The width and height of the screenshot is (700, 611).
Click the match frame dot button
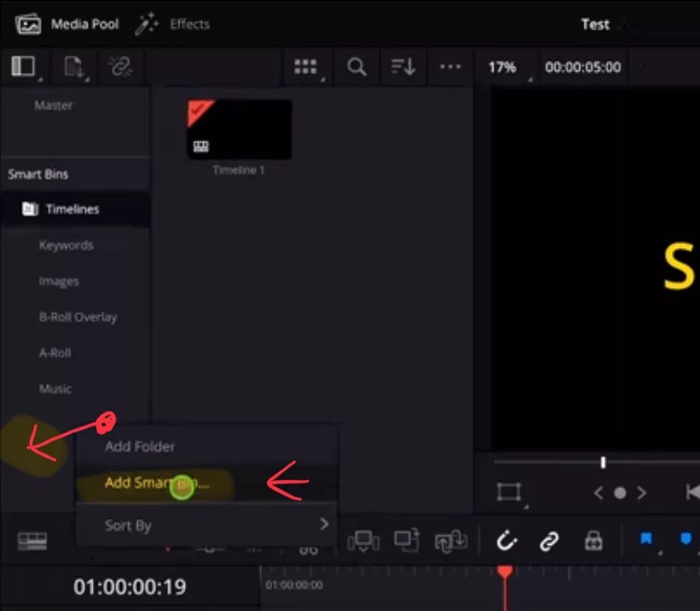tap(620, 493)
